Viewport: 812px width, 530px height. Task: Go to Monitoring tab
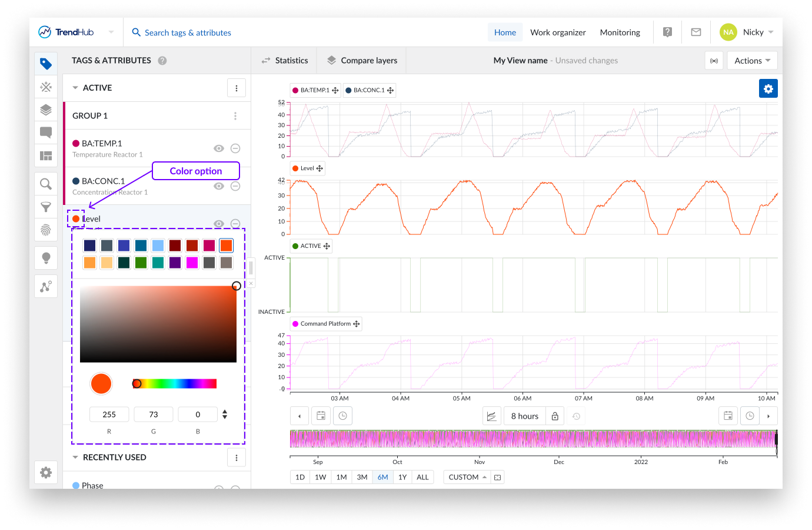(x=620, y=32)
